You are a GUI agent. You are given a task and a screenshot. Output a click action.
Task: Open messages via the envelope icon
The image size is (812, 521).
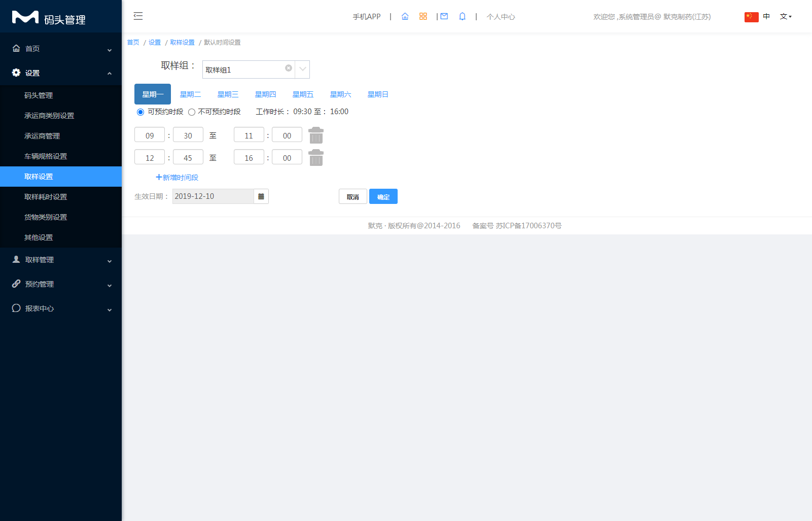[444, 16]
